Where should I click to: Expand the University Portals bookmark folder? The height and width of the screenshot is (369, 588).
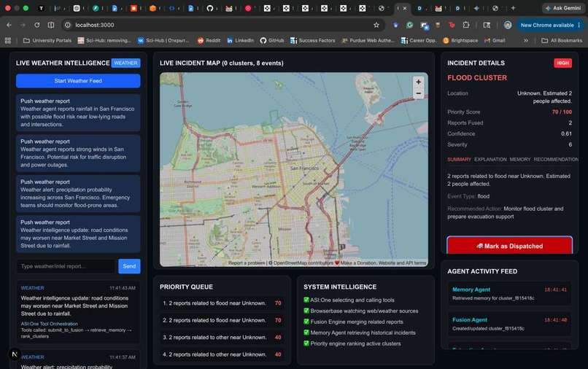click(x=47, y=41)
